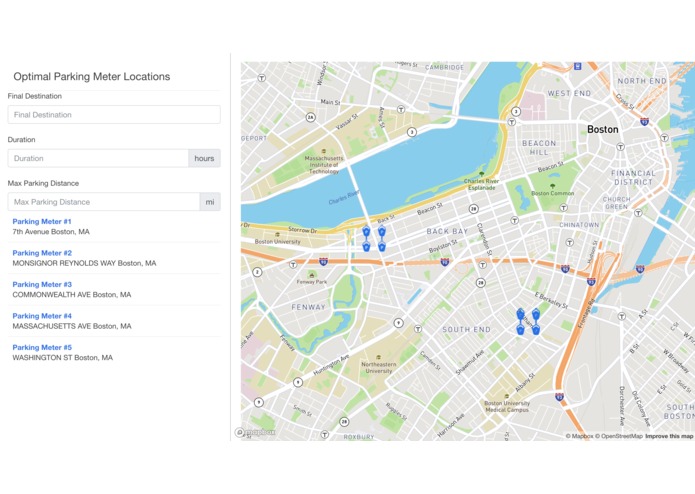Focus the Duration input field
Viewport: 695px width, 494px height.
[x=98, y=158]
